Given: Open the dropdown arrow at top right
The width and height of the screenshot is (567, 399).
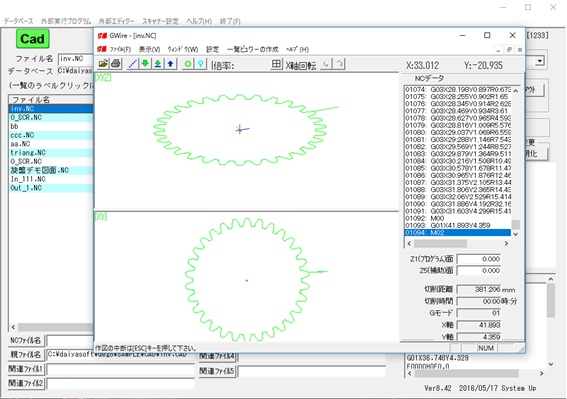Looking at the screenshot, I should 540,61.
